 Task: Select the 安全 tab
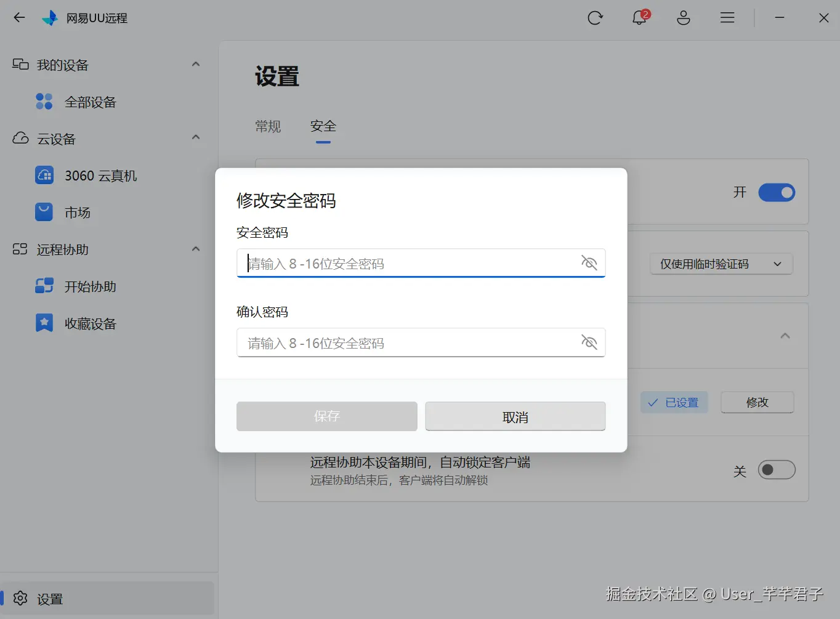pos(323,126)
